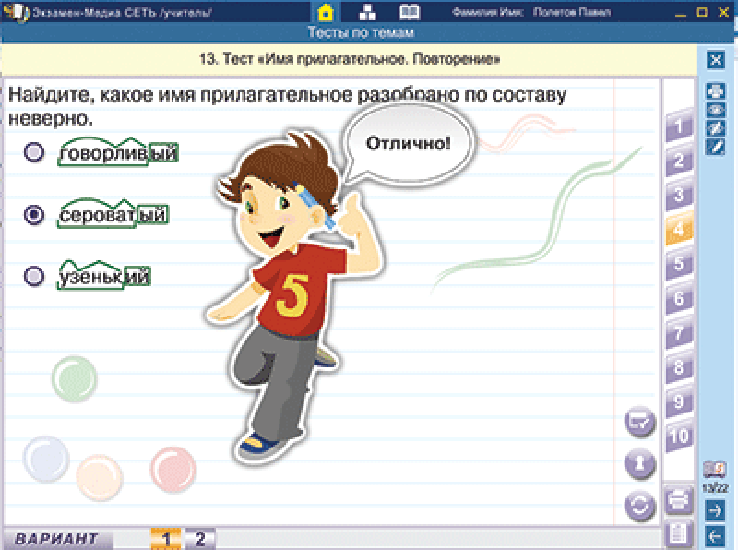This screenshot has height=550, width=738.
Task: Click the eye icon in right sidebar
Action: click(x=715, y=110)
